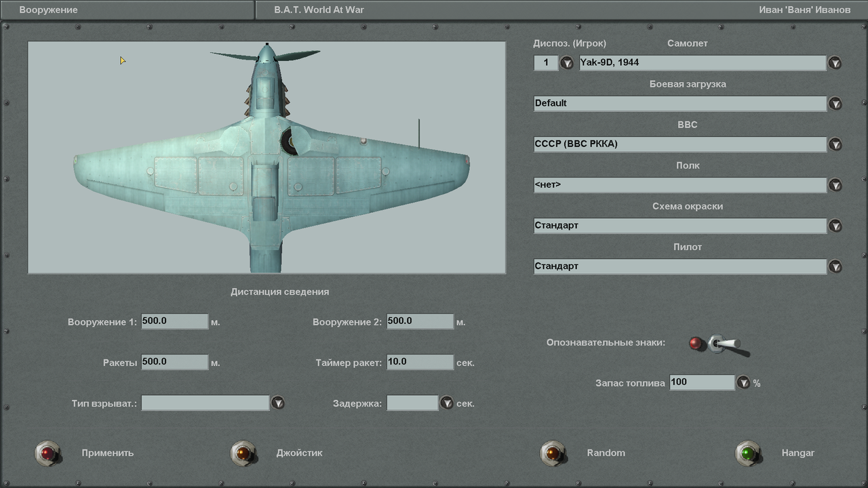
Task: Open the ВВС country dropdown arrow
Action: 835,144
